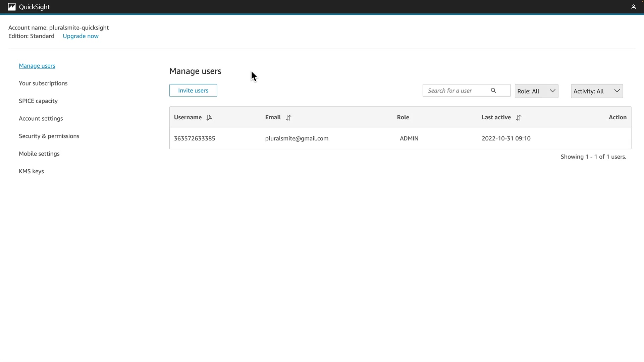
Task: Go to SPICE capacity settings
Action: tap(38, 101)
